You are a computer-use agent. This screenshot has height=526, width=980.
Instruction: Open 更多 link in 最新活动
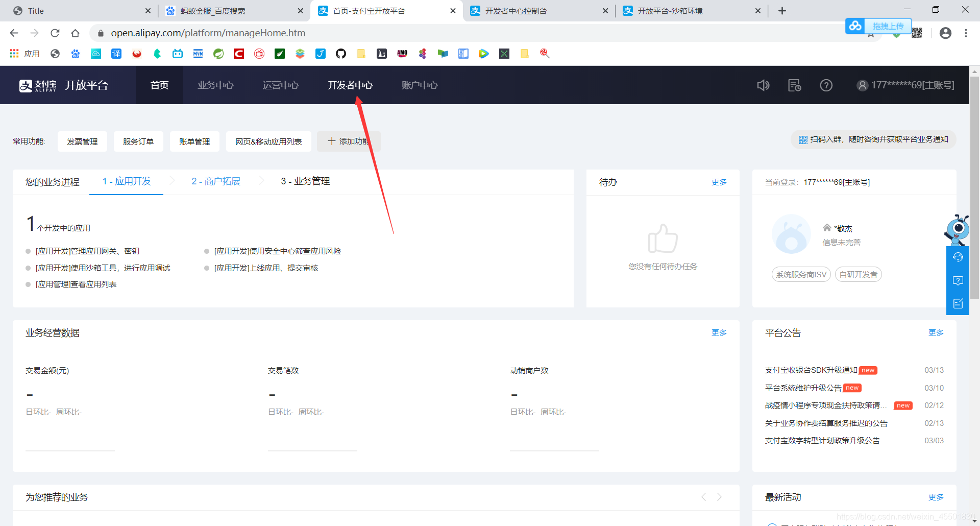pos(936,497)
